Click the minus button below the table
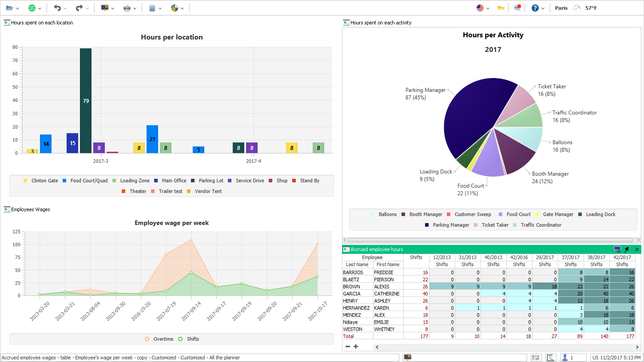Viewport: 644px width, 362px height. tap(348, 346)
